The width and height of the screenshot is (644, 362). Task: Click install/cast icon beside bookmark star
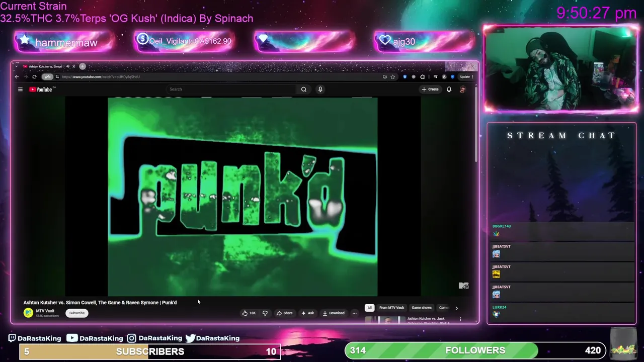point(385,77)
